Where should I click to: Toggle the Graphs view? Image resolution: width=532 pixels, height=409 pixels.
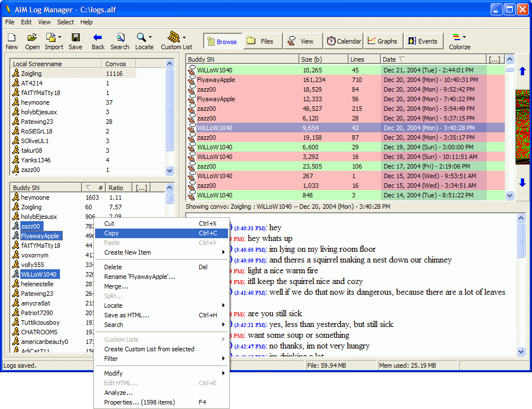[383, 41]
